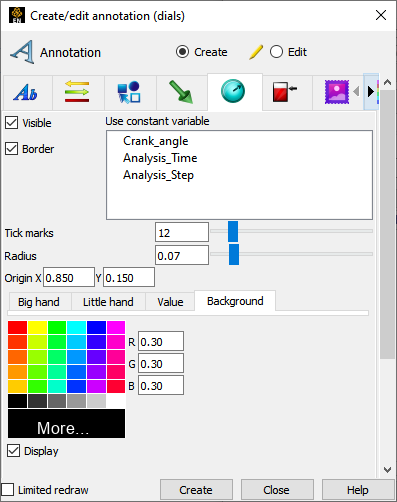Pick the dark gray color swatch

coord(37,401)
